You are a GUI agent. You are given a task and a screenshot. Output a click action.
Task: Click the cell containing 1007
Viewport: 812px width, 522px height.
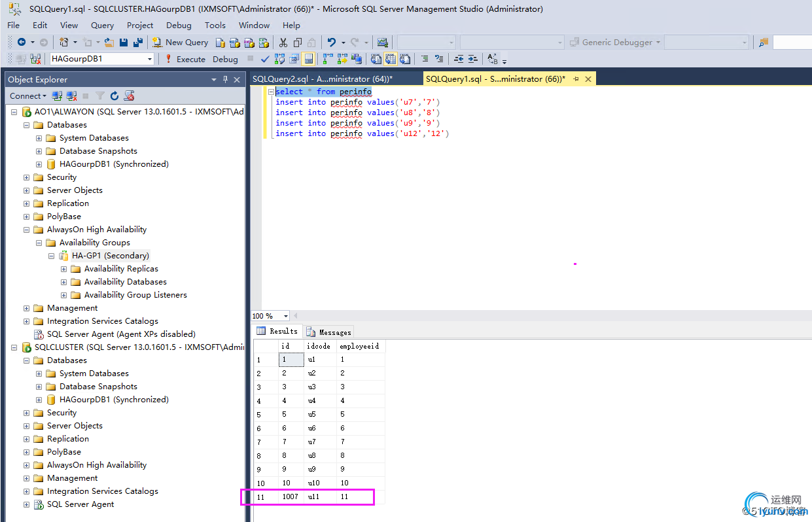(291, 496)
